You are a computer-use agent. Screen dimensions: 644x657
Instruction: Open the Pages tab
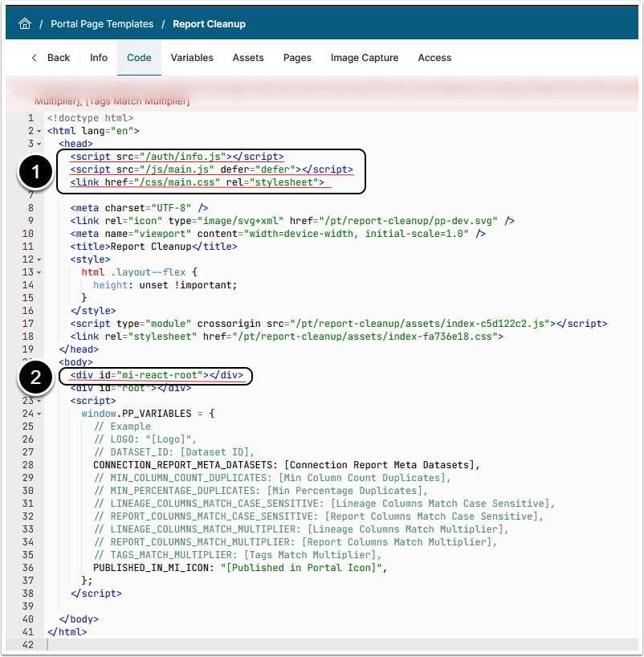point(297,58)
